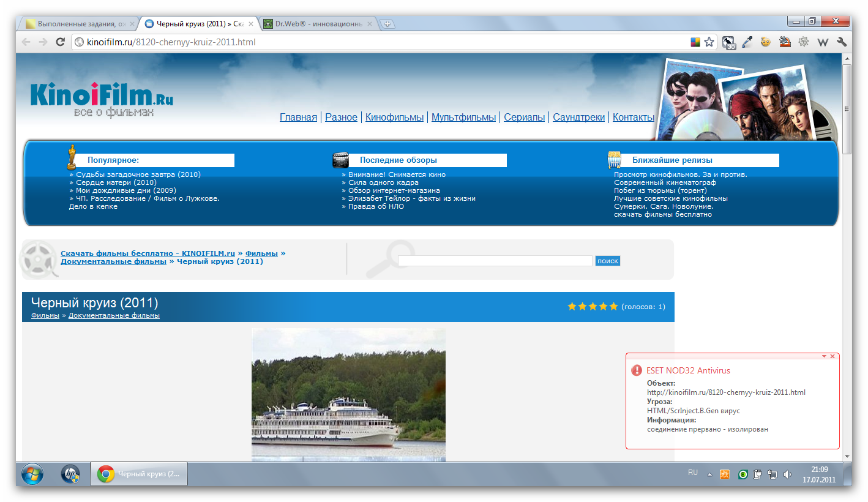The image size is (868, 502).
Task: Open the Судьбы загадочное завтра (2010) link
Action: pyautogui.click(x=138, y=174)
